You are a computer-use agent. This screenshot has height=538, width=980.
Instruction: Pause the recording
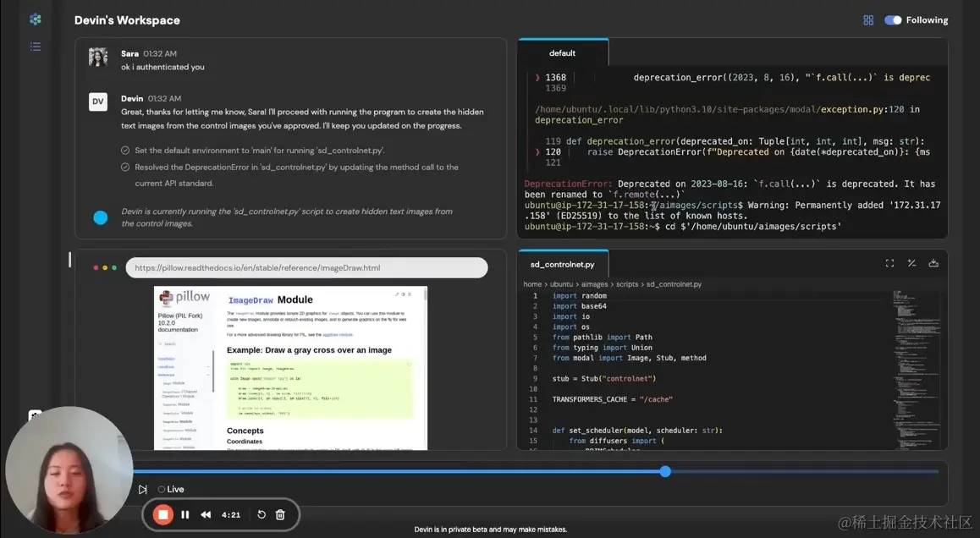pos(185,514)
